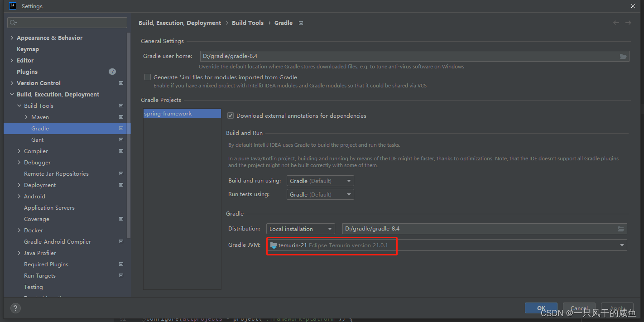Open Application Servers settings
The width and height of the screenshot is (644, 322).
49,207
